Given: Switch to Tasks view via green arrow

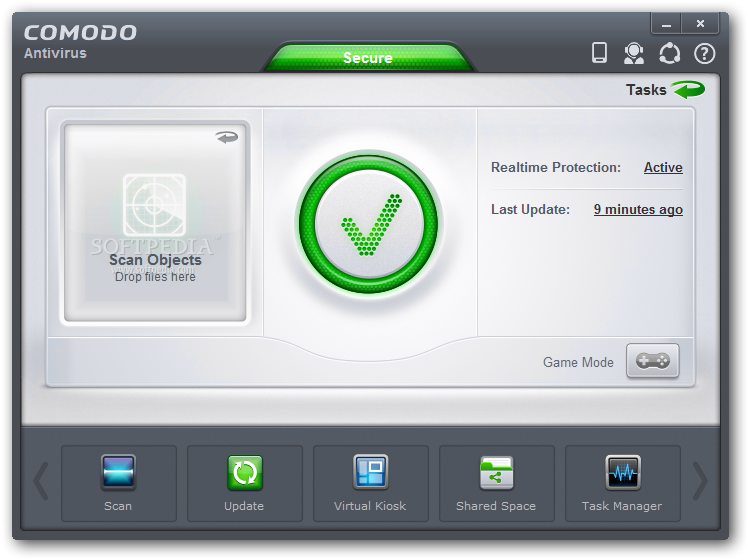Looking at the screenshot, I should point(688,89).
